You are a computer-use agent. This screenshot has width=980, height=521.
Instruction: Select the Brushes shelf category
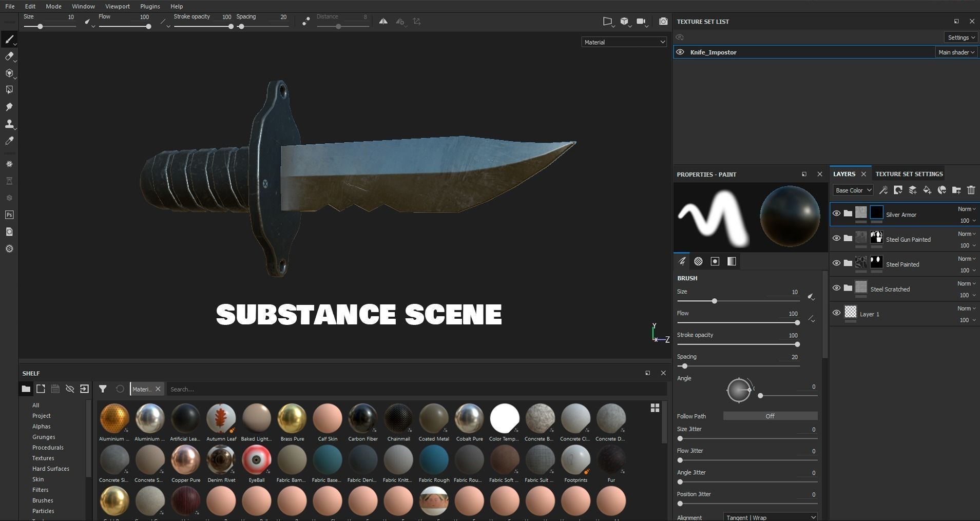point(43,500)
